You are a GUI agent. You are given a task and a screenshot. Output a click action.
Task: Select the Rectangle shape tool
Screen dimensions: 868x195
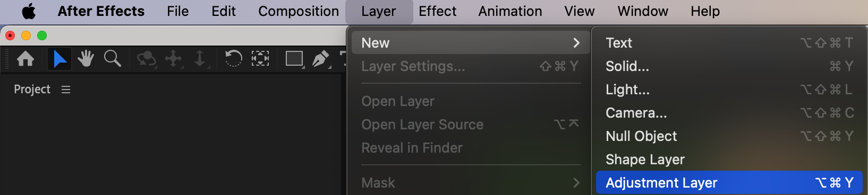pos(294,58)
